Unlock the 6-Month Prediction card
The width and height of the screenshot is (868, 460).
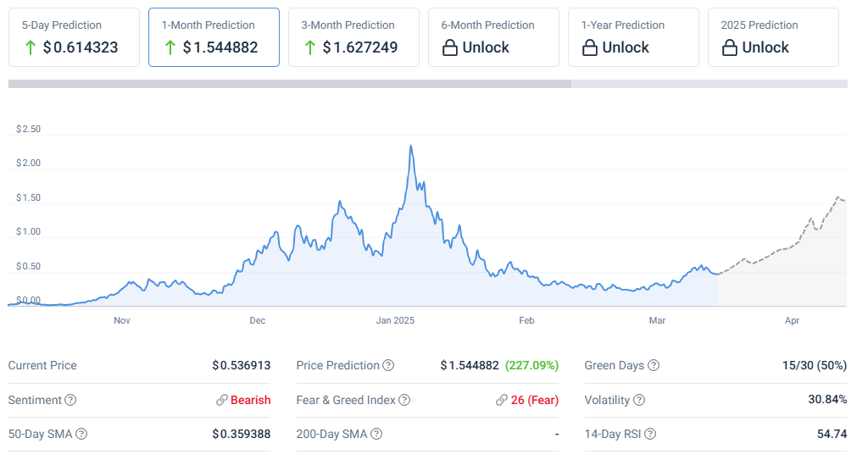(494, 37)
